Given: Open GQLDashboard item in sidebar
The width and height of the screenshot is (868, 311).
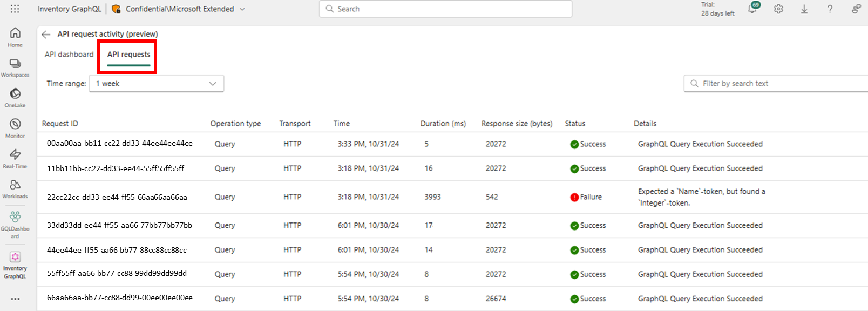Looking at the screenshot, I should (x=15, y=224).
